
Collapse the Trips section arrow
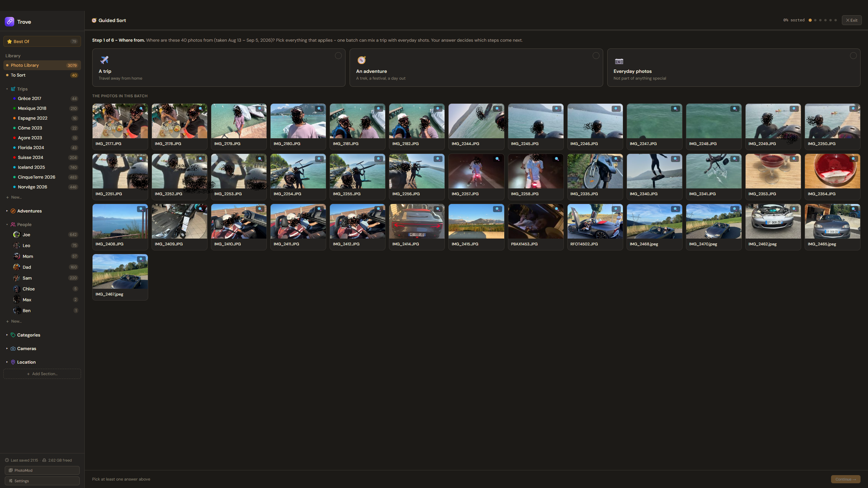click(7, 89)
